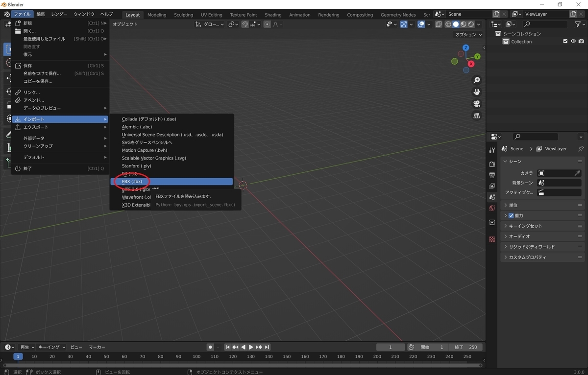Open Tool properties tab icon
Screen dimensions: 588x375
click(x=492, y=150)
